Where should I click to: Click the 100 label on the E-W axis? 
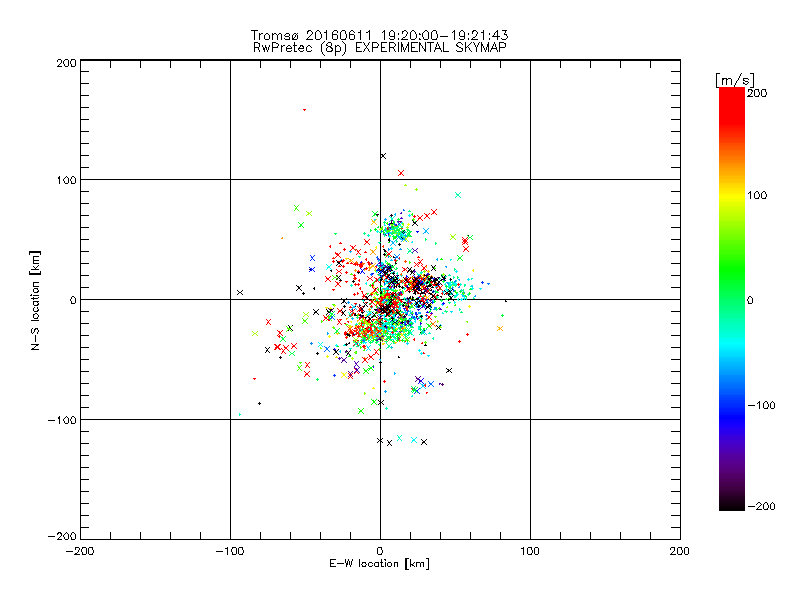(x=530, y=551)
